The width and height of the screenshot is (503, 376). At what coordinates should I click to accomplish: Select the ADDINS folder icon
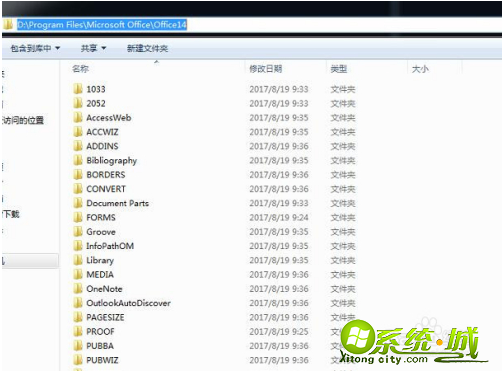pos(78,146)
